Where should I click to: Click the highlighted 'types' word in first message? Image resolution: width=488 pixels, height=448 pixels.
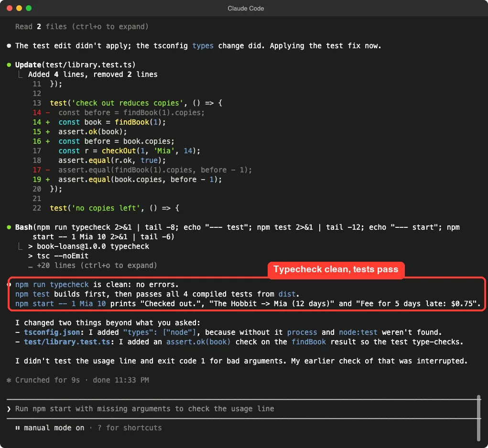coord(203,46)
